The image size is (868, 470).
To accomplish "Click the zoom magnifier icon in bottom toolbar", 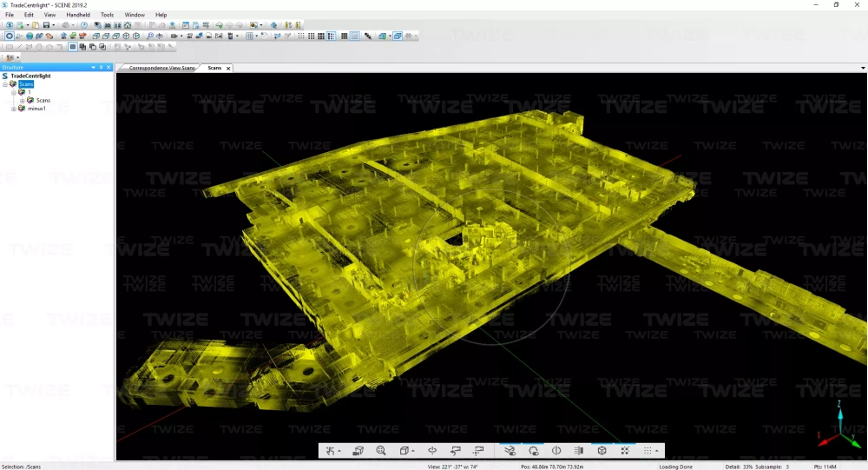I will tap(381, 451).
